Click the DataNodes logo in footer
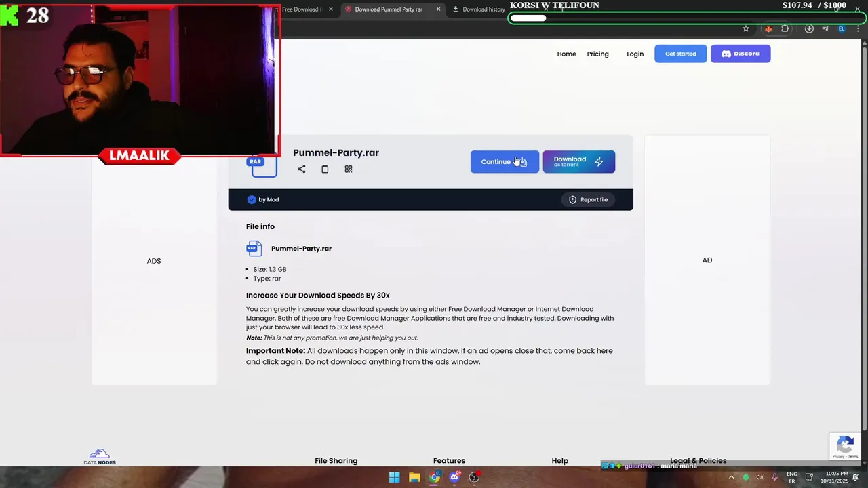Image resolution: width=868 pixels, height=488 pixels. point(100,457)
